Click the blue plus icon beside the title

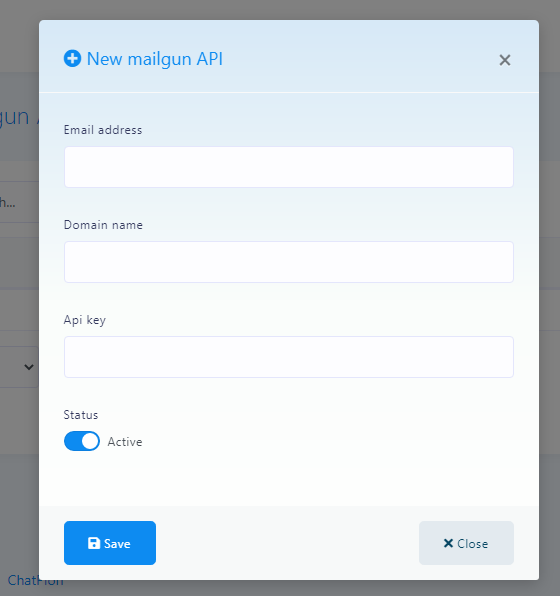tap(72, 59)
